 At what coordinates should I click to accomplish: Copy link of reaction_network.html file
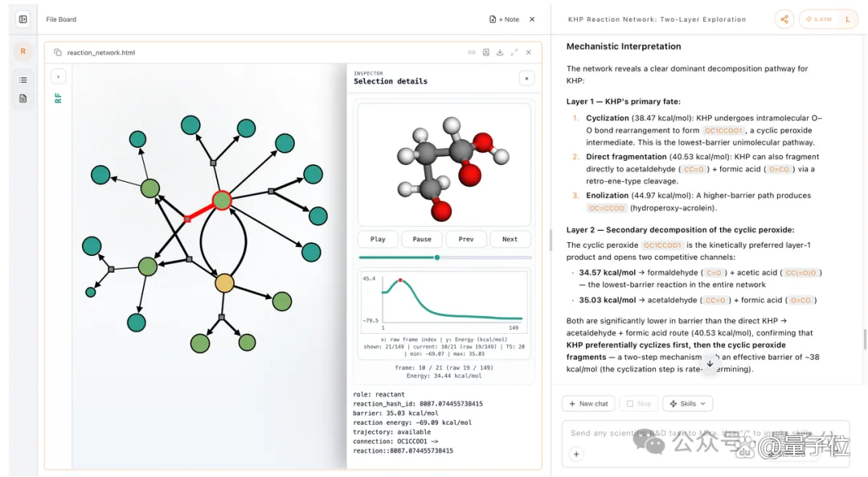pyautogui.click(x=472, y=52)
